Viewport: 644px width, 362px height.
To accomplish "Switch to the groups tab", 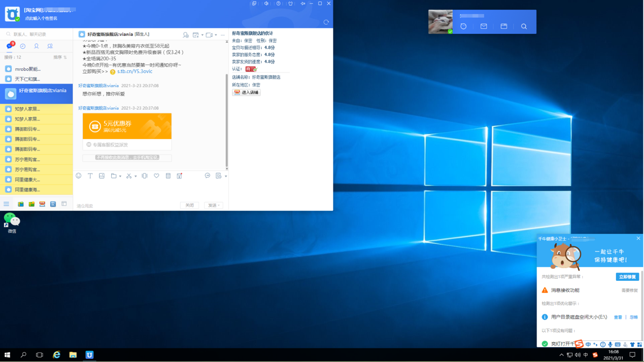I will [x=50, y=46].
